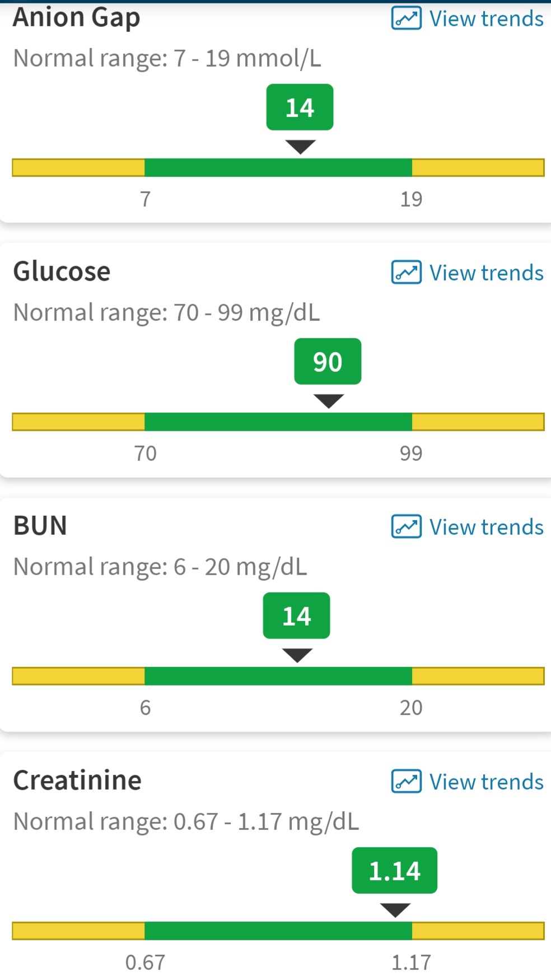Tap the green BUN value badge 14

point(296,615)
